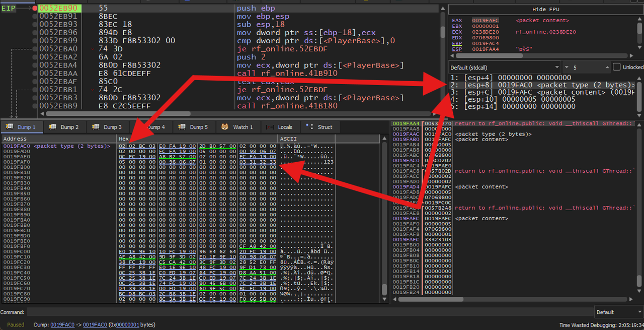Show the Locals tab
This screenshot has height=330, width=644.
pyautogui.click(x=280, y=127)
